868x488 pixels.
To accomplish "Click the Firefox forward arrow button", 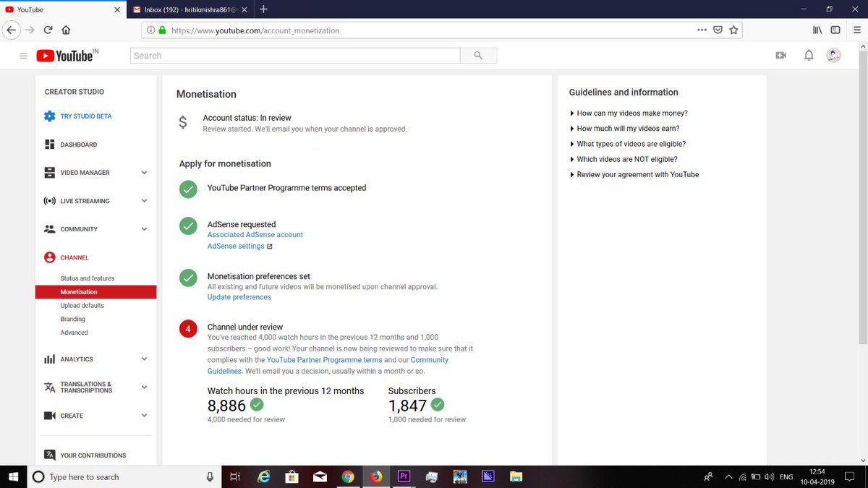I will click(30, 30).
